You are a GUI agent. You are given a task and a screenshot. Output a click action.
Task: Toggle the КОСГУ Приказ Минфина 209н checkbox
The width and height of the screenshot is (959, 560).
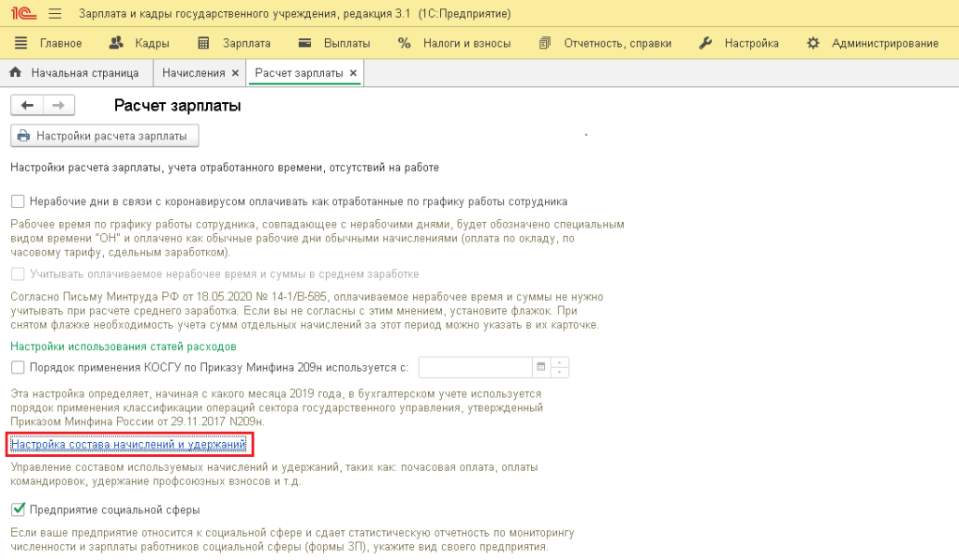point(18,367)
